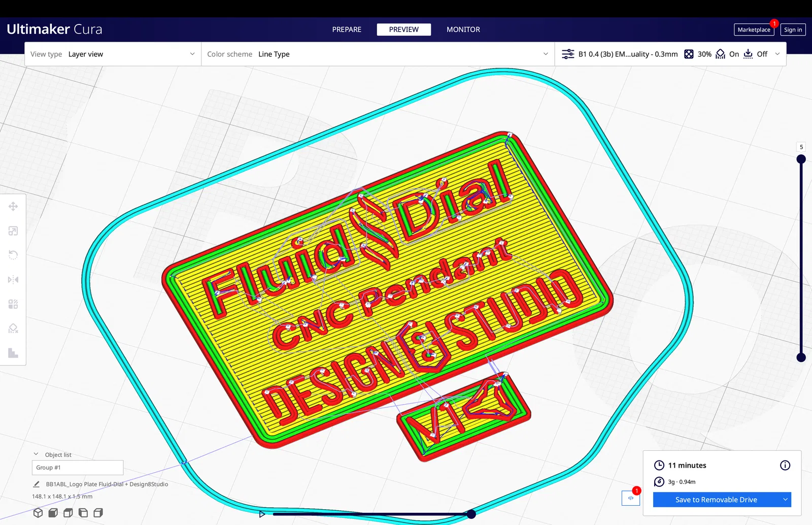The image size is (812, 525).
Task: Click the 11 minutes print time text
Action: click(687, 465)
